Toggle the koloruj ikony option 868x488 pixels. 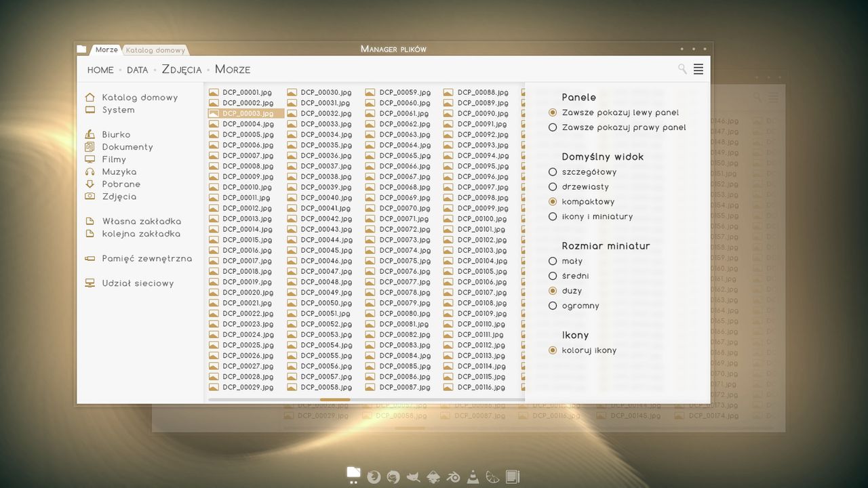[x=583, y=351]
